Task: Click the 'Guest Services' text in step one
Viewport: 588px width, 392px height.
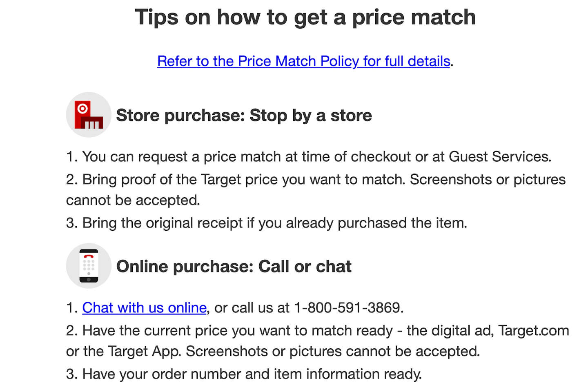Action: pyautogui.click(x=499, y=157)
